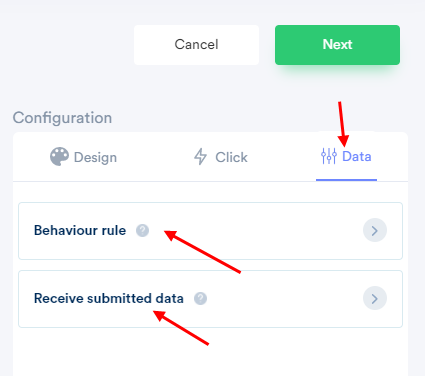The image size is (425, 376).
Task: Proceed with the green Next button
Action: (x=337, y=45)
